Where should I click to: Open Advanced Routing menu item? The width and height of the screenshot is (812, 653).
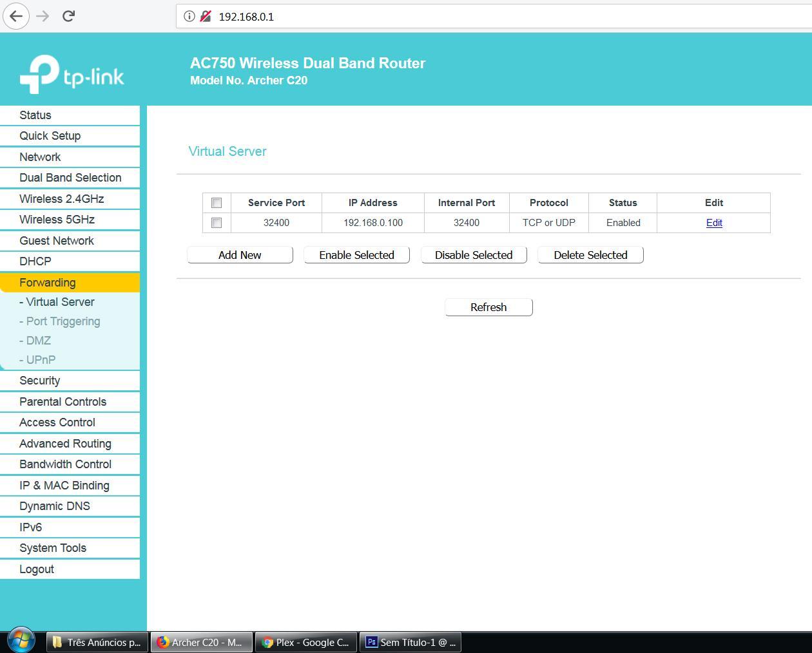pyautogui.click(x=70, y=444)
